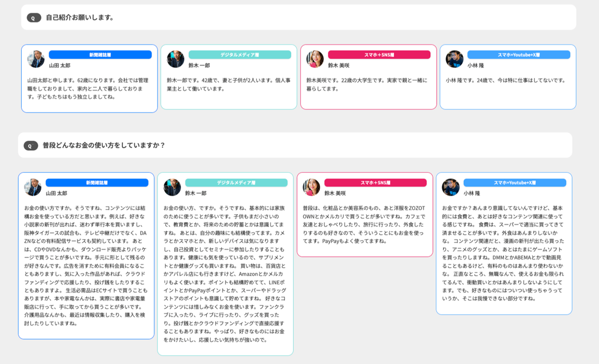
Task: Click 鈴木 一郎's avatar in the money usage row
Action: [x=172, y=187]
